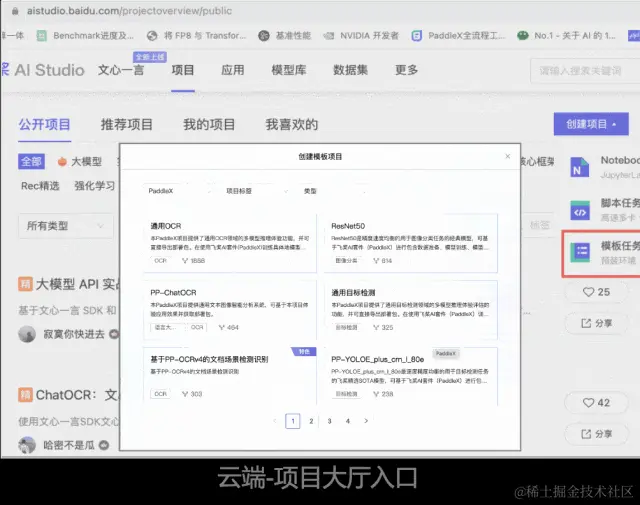The height and width of the screenshot is (505, 640).
Task: Switch to 公开项目 tab
Action: point(44,125)
